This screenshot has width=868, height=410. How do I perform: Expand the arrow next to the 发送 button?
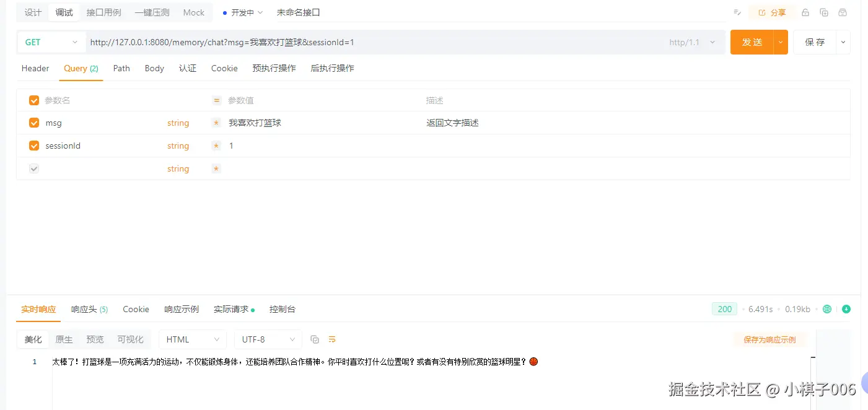tap(781, 42)
